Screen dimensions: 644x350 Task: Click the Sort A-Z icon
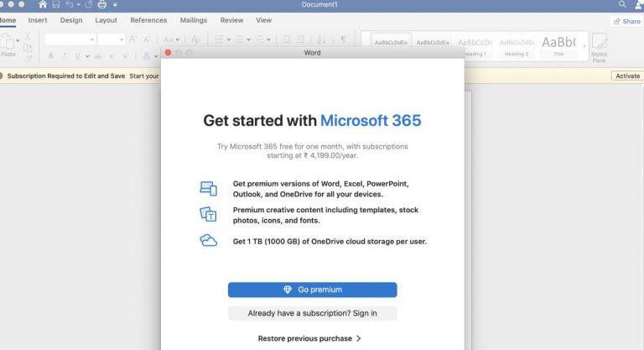coord(322,39)
